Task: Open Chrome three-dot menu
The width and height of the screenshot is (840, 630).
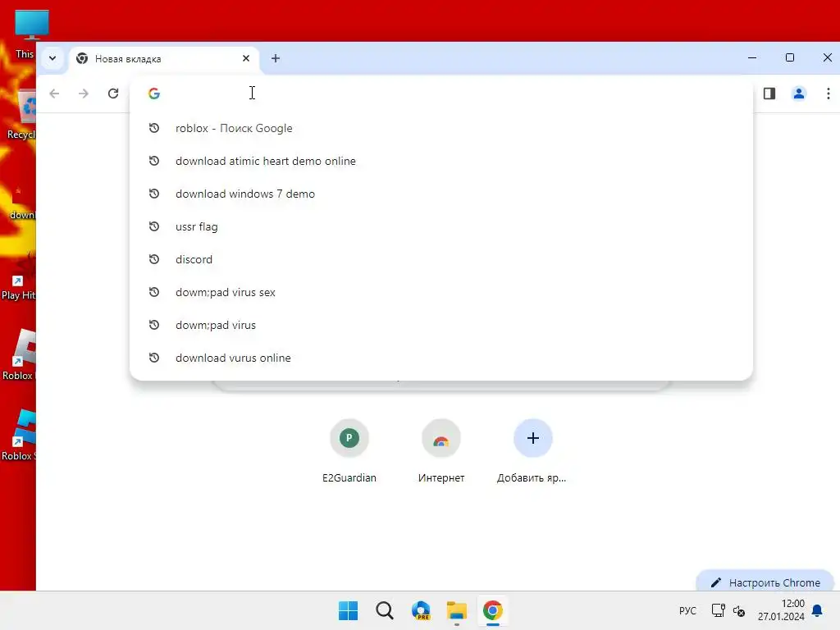Action: point(829,94)
